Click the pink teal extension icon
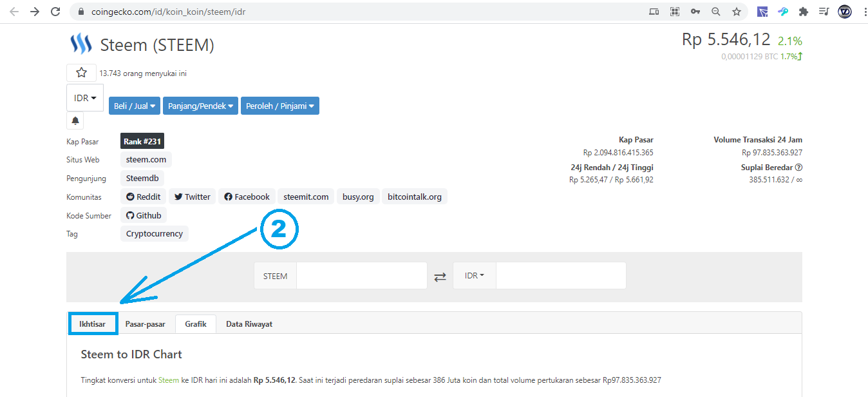The width and height of the screenshot is (868, 397). 783,12
